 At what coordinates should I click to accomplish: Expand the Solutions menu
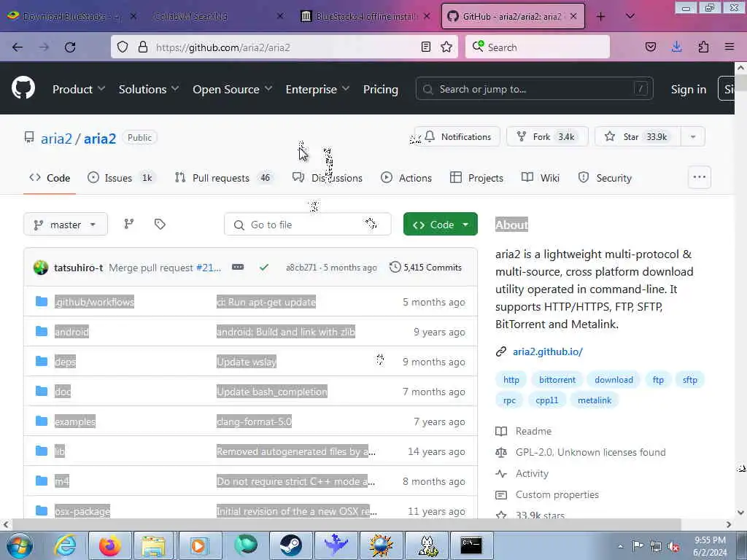click(x=149, y=89)
